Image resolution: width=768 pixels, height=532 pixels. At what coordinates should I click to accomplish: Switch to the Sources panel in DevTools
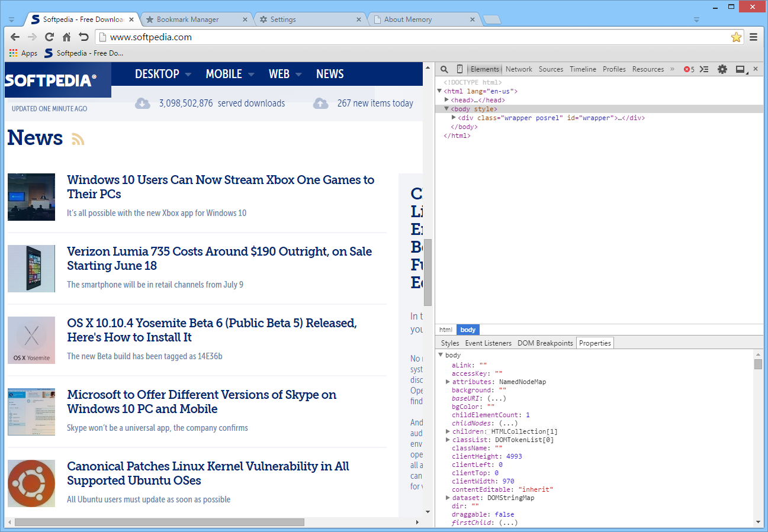click(x=551, y=69)
